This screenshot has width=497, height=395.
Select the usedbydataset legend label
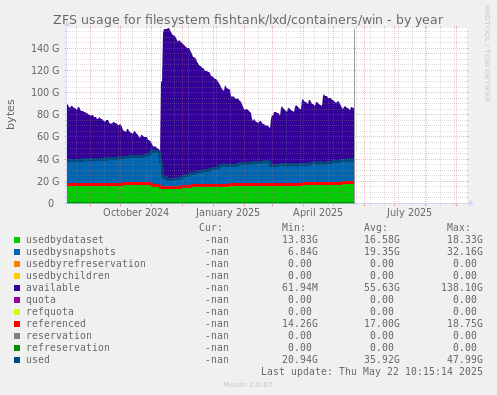pyautogui.click(x=65, y=240)
